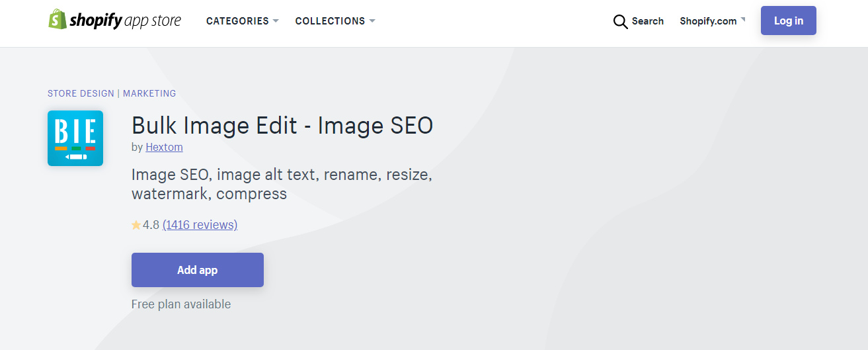The width and height of the screenshot is (868, 350).
Task: Click the Log in button
Action: (789, 21)
